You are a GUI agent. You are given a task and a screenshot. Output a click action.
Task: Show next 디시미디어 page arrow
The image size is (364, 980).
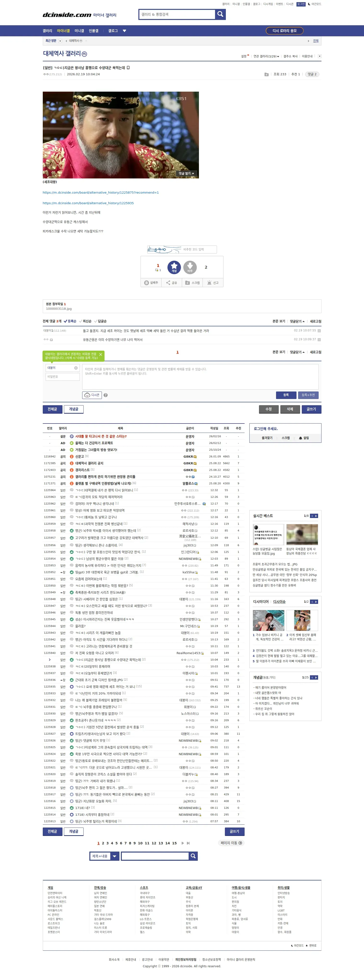316,602
